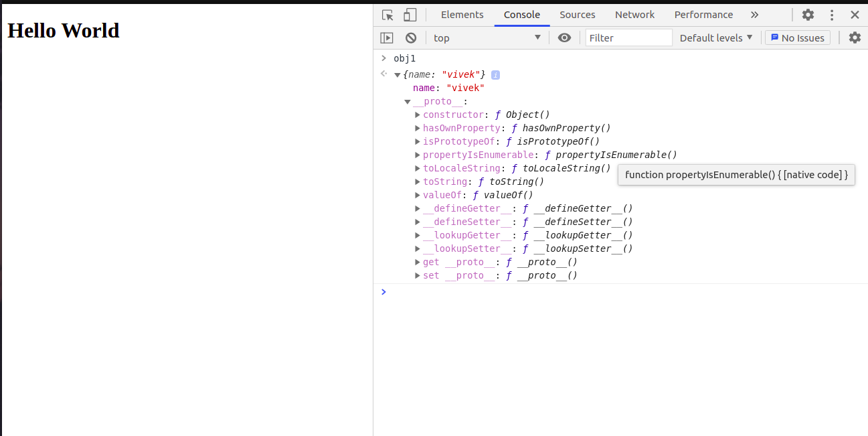Toggle the device toolbar icon
Image resolution: width=868 pixels, height=436 pixels.
pos(410,15)
